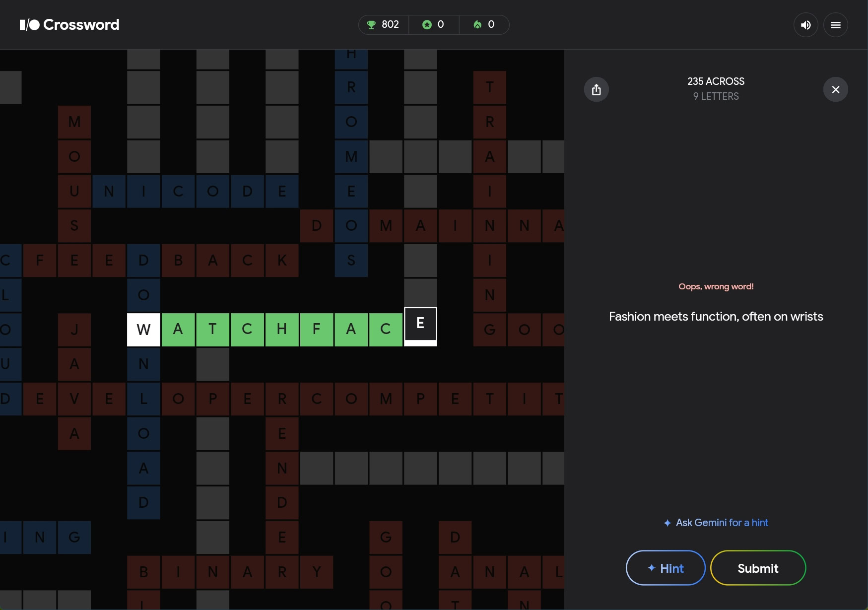Select the letter K in FEEDBACK
868x610 pixels.
pos(282,260)
